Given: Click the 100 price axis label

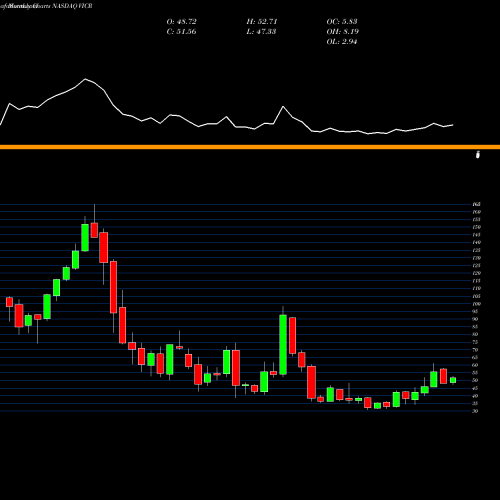Looking at the screenshot, I should [476, 304].
